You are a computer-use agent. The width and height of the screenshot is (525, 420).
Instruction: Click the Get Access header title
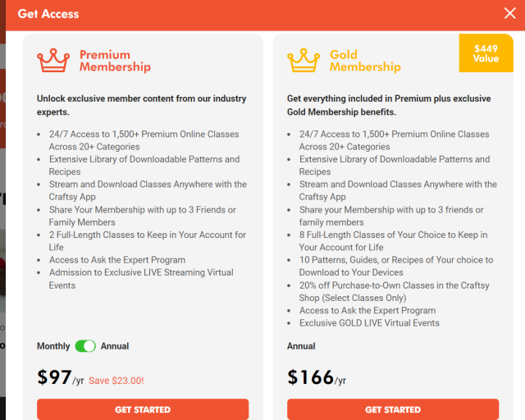point(48,14)
